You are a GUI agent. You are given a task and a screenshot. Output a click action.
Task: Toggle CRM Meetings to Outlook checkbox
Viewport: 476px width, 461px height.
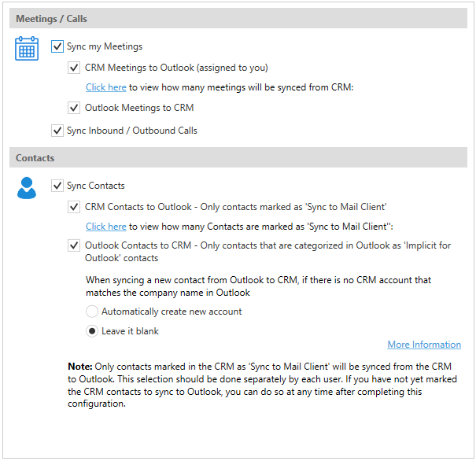(75, 68)
